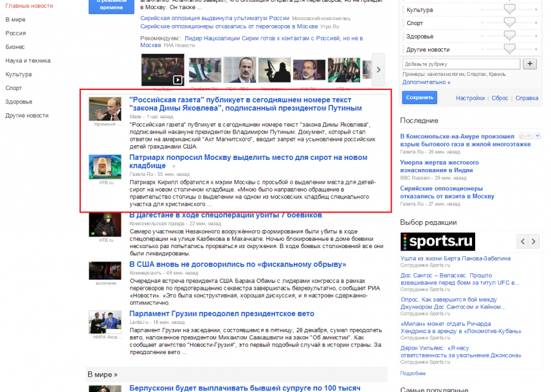Click plus icon at end of Спорт slider

536,23
